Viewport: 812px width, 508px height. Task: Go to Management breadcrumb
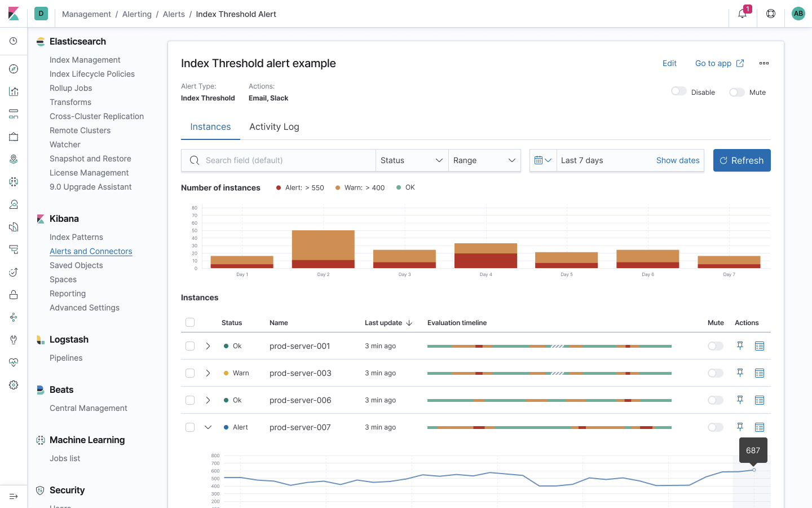86,14
